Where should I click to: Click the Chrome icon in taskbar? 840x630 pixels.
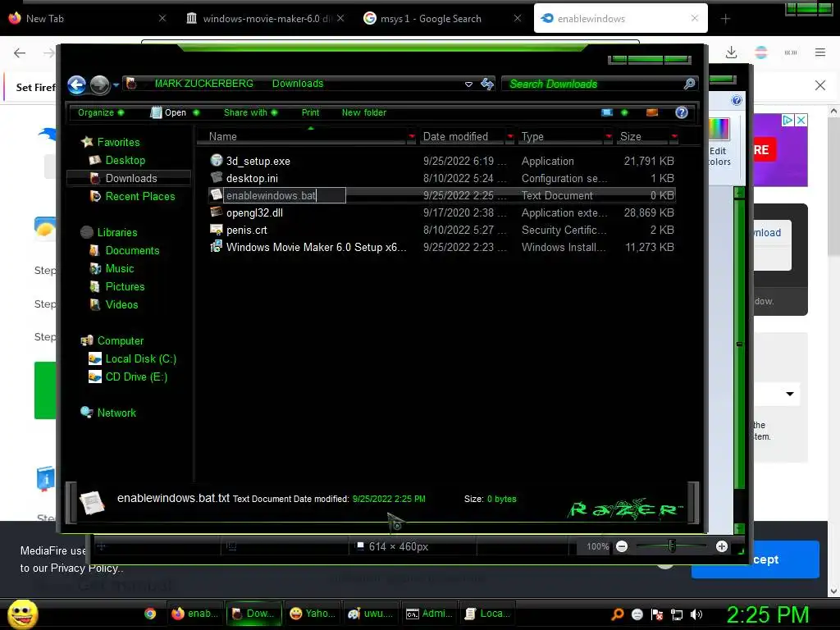[x=150, y=614]
